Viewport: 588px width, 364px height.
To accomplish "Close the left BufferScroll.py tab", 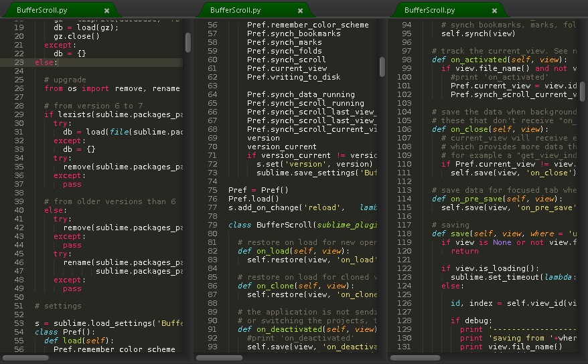I will click(x=107, y=11).
